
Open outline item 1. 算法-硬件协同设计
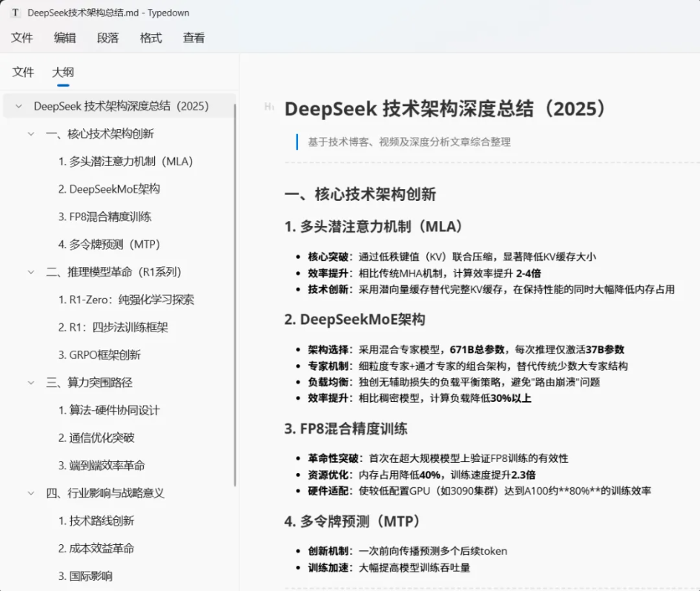pyautogui.click(x=109, y=410)
